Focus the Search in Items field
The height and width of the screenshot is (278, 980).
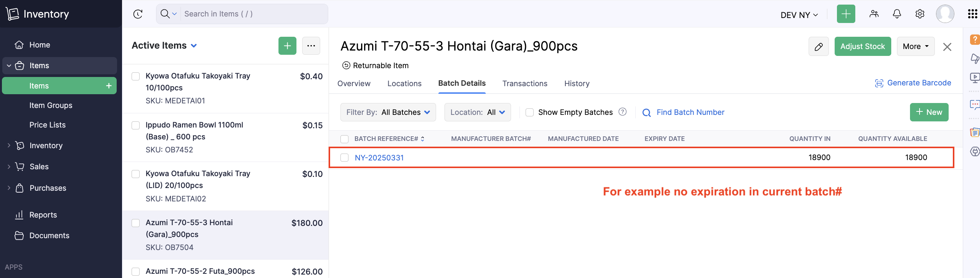[x=252, y=14]
